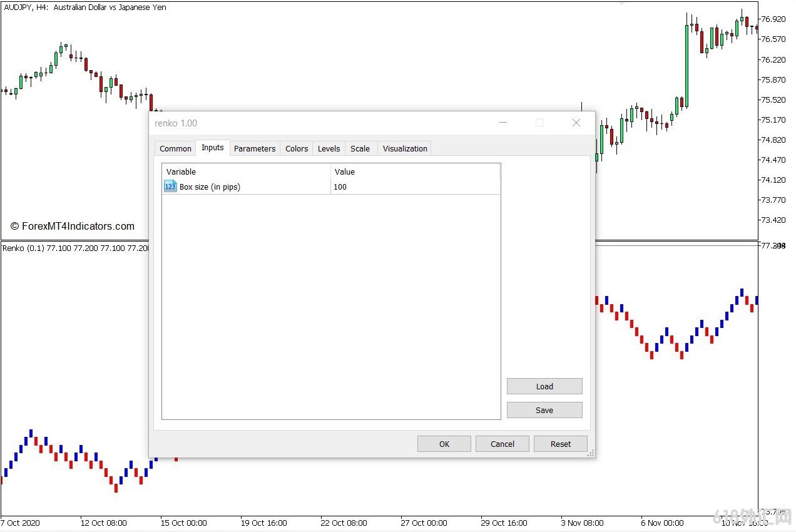Click the Cancel button
The width and height of the screenshot is (796, 532).
click(x=503, y=444)
